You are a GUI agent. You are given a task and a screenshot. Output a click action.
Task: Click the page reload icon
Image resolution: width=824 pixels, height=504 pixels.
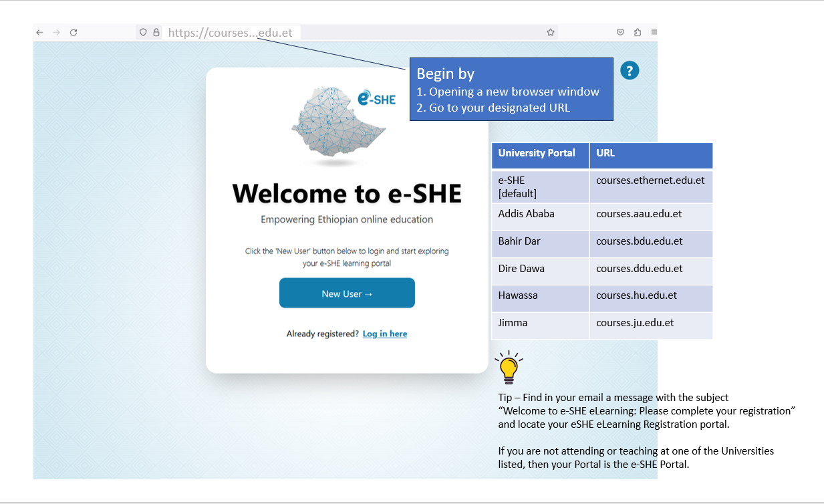pos(74,31)
